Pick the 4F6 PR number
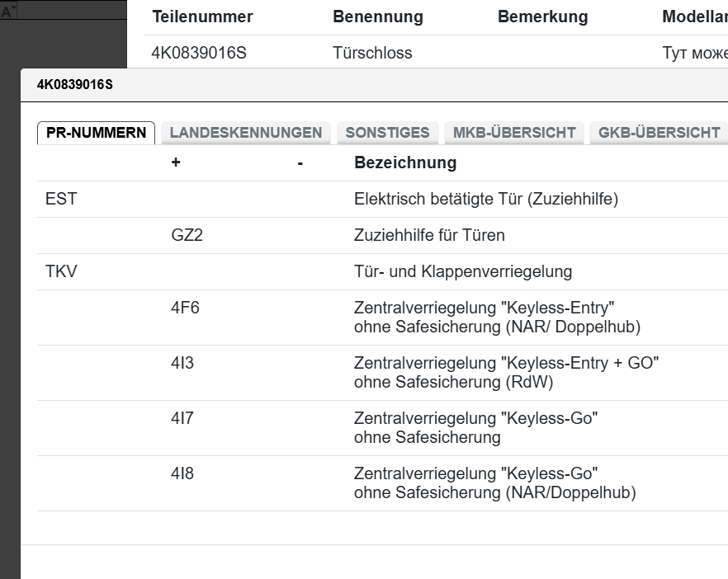Image resolution: width=728 pixels, height=579 pixels. click(x=185, y=308)
